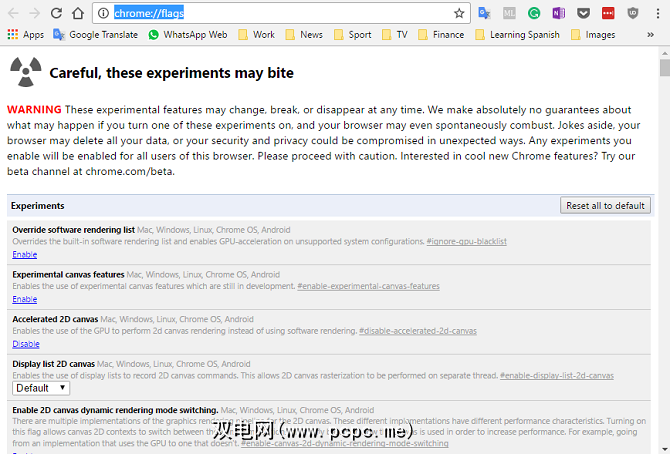670x454 pixels.
Task: Bookmark this page with the star
Action: [x=459, y=13]
